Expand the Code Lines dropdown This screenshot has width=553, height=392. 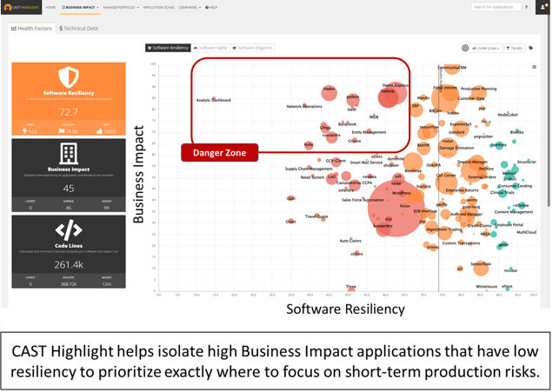point(486,49)
